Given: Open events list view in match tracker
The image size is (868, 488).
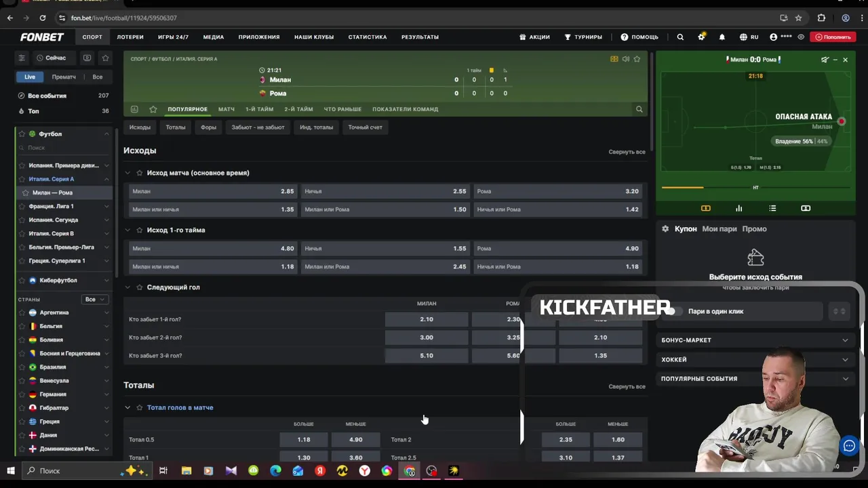Looking at the screenshot, I should pyautogui.click(x=772, y=208).
